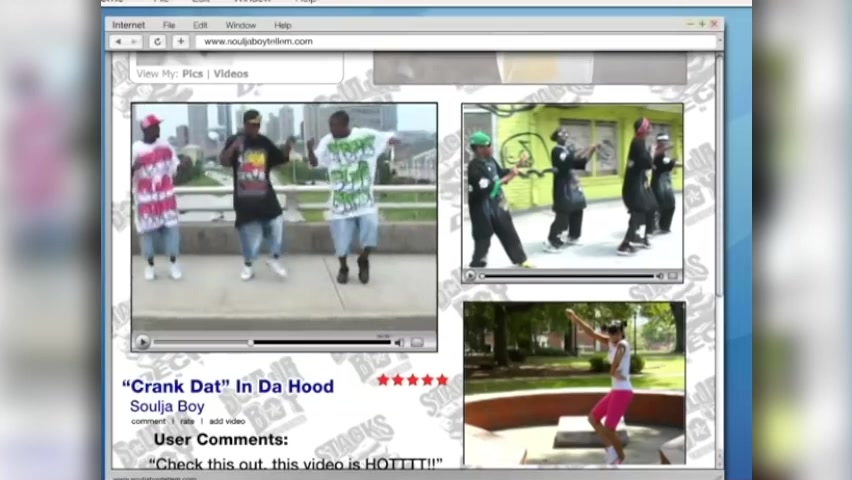Click the browser back arrow button
This screenshot has width=852, height=480.
coord(118,41)
